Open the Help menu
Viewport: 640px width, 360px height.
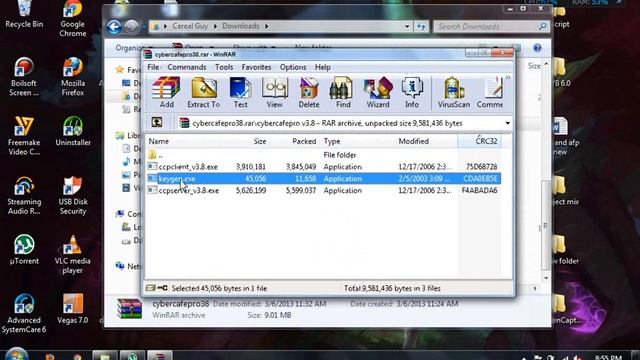(x=322, y=67)
